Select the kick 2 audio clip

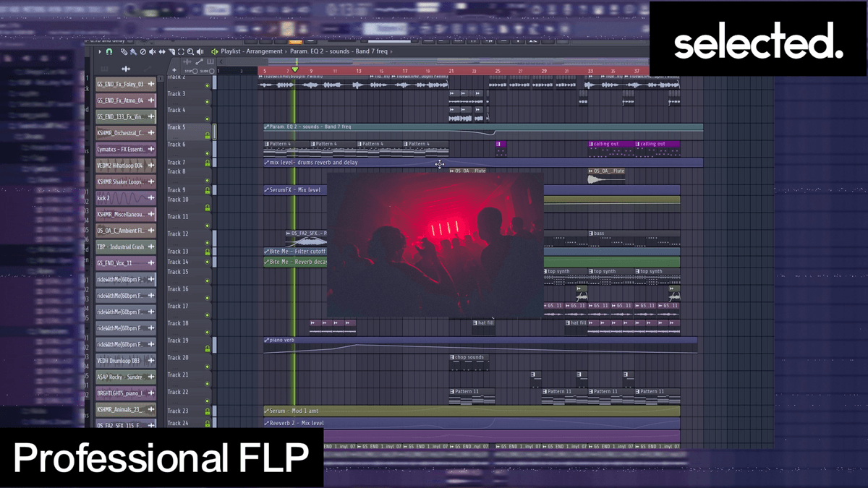pyautogui.click(x=120, y=198)
